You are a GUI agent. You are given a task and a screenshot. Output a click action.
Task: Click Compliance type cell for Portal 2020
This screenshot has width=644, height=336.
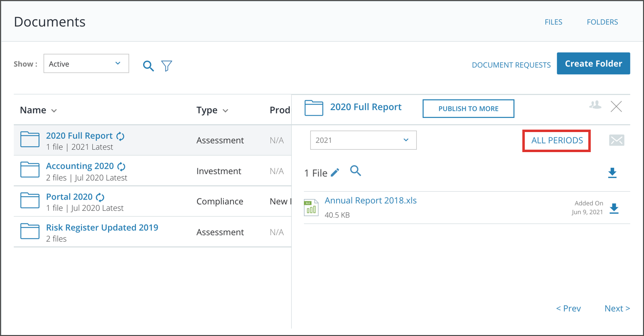click(220, 202)
